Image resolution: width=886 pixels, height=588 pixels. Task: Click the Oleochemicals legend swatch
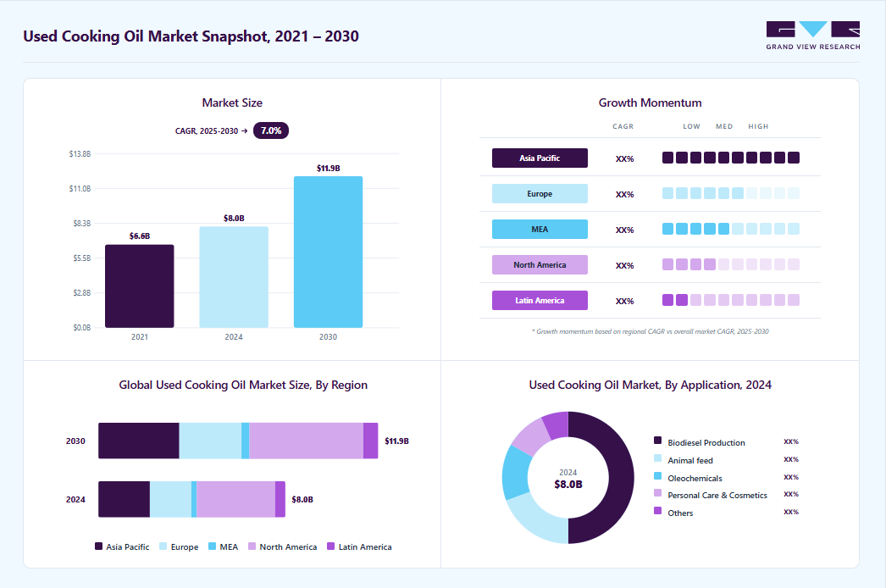pyautogui.click(x=657, y=475)
